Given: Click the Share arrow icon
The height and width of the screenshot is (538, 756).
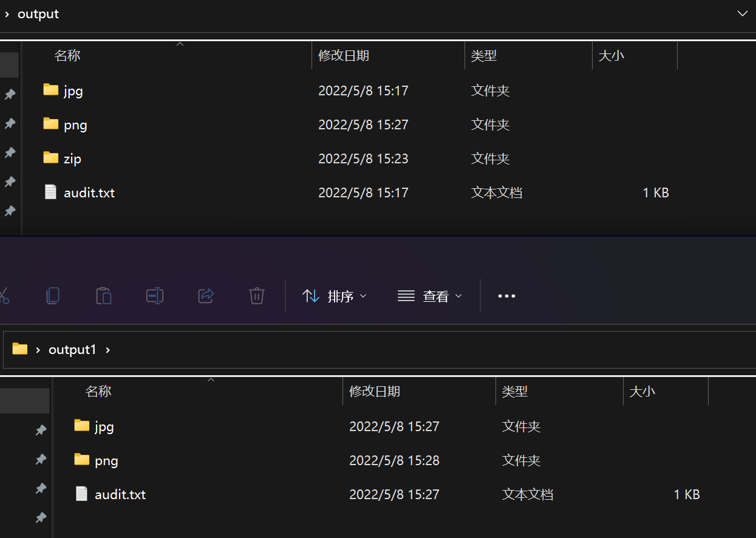Looking at the screenshot, I should tap(206, 296).
